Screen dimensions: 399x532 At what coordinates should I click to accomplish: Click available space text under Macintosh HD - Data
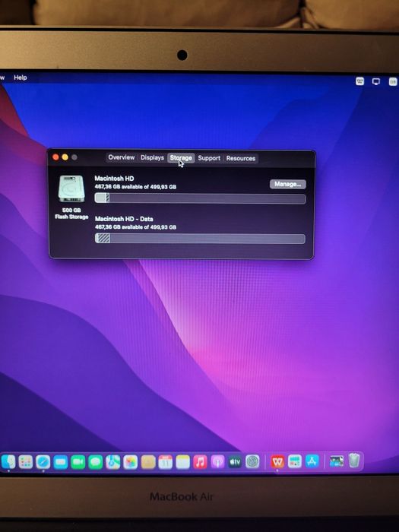coord(136,227)
